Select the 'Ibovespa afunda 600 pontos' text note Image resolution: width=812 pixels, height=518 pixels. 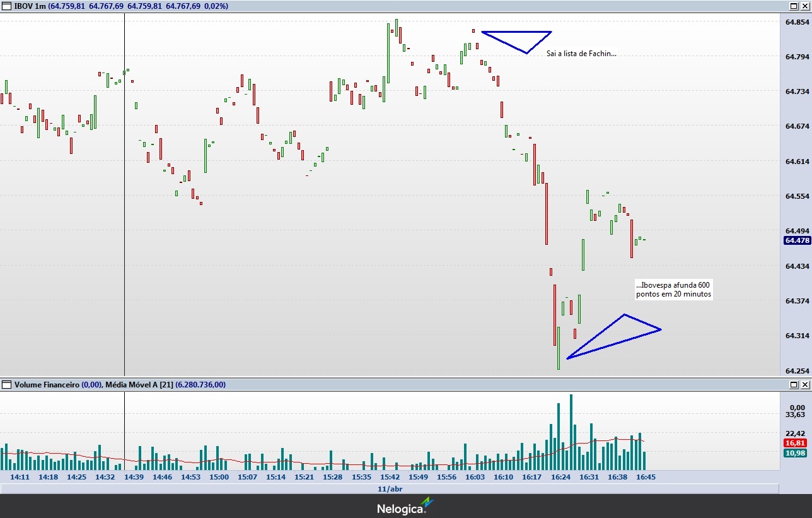click(673, 290)
